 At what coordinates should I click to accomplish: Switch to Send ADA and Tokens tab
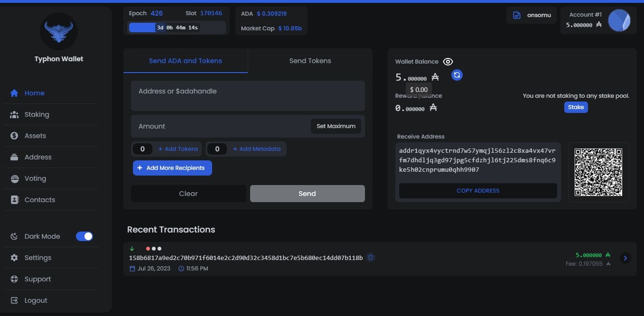[186, 61]
